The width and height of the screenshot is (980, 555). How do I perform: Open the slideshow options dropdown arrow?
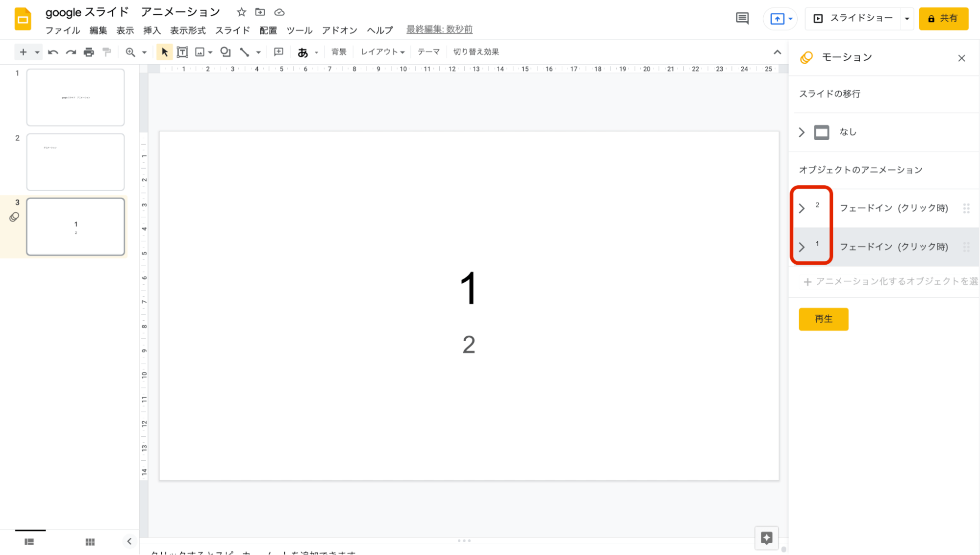[x=907, y=19]
